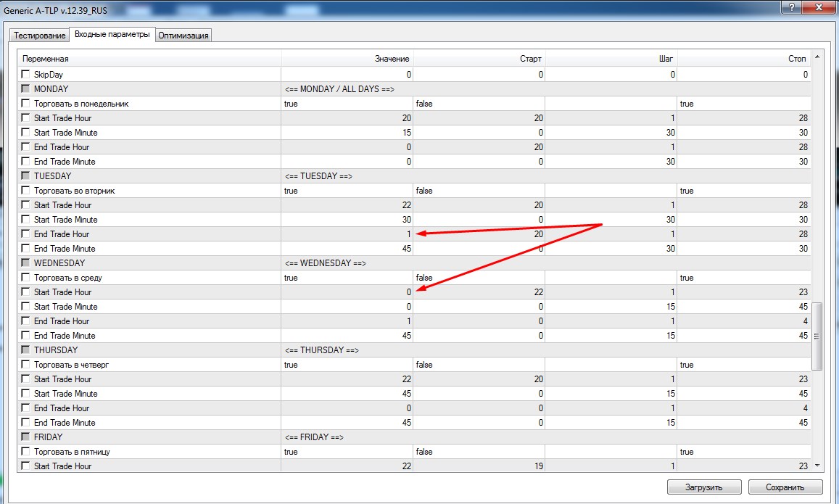Tick Start Trade Hour checkbox under MONDAY

[x=25, y=117]
